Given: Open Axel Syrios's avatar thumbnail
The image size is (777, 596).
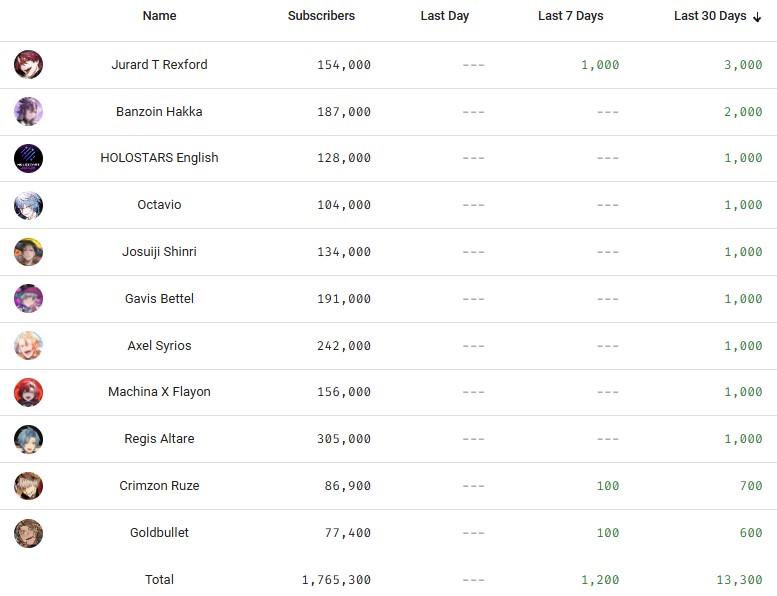Looking at the screenshot, I should pyautogui.click(x=28, y=346).
